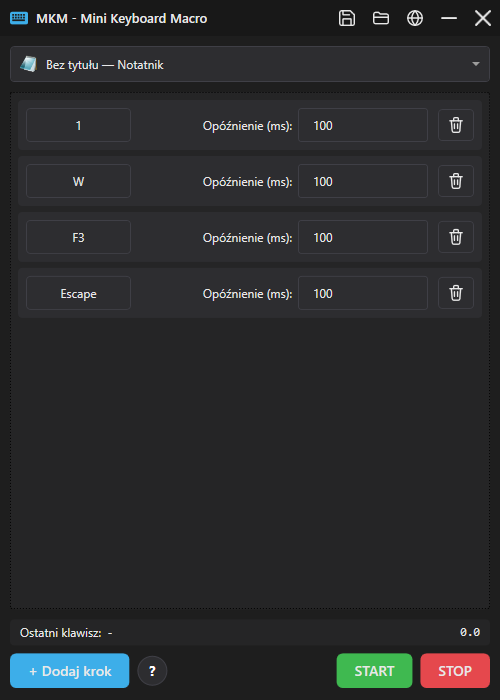Click the MKM keyboard app icon
The image size is (500, 700).
click(x=19, y=18)
